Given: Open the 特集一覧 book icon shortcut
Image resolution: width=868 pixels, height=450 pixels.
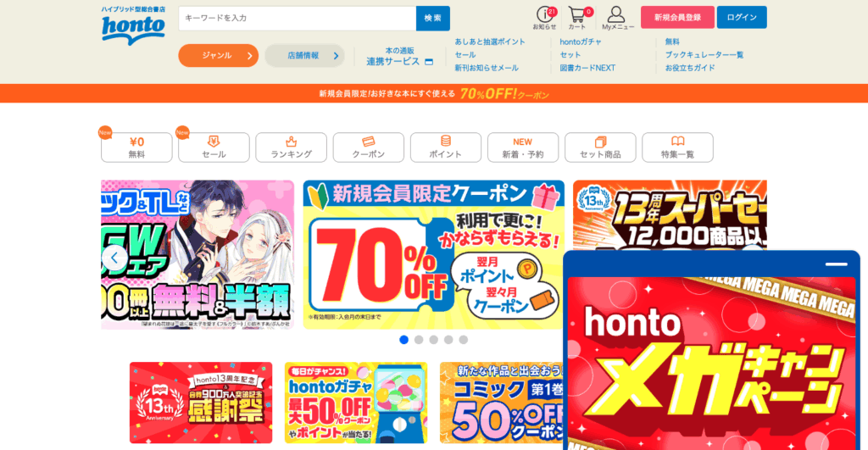Looking at the screenshot, I should [x=677, y=147].
